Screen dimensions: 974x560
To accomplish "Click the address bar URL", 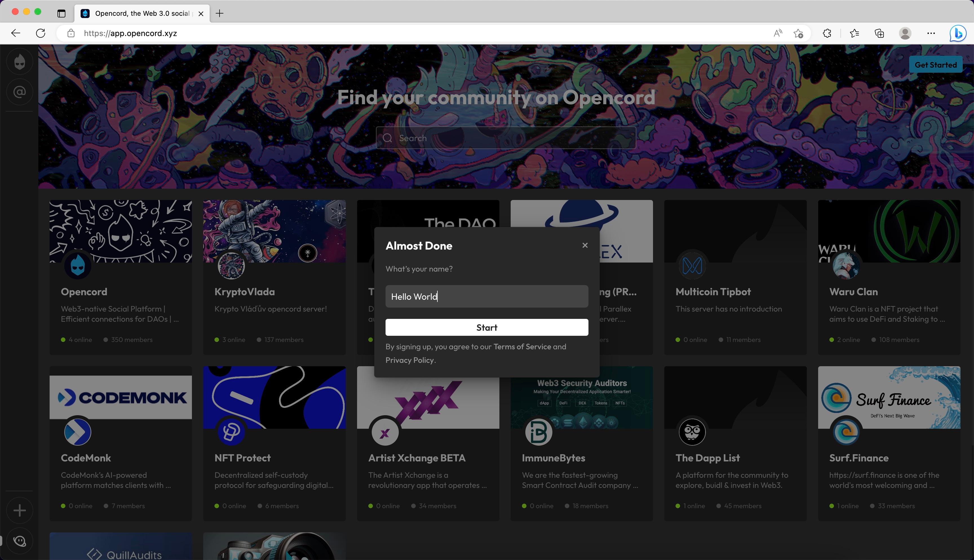I will tap(130, 33).
